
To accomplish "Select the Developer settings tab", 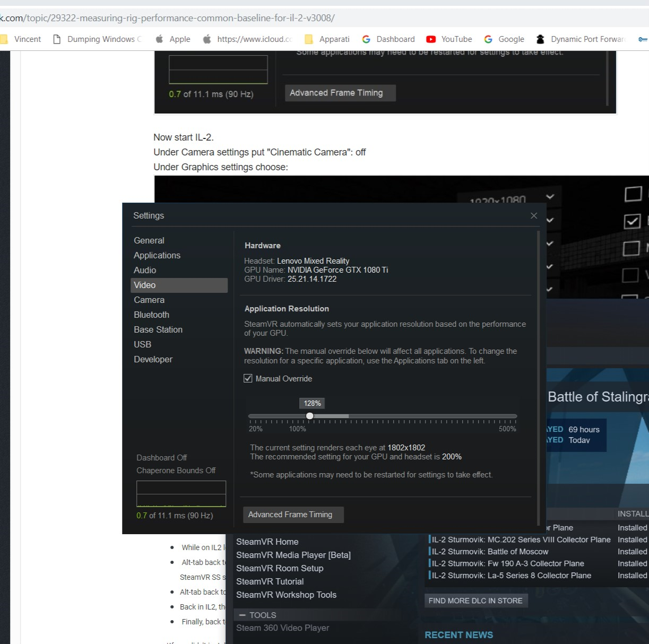I will (153, 359).
